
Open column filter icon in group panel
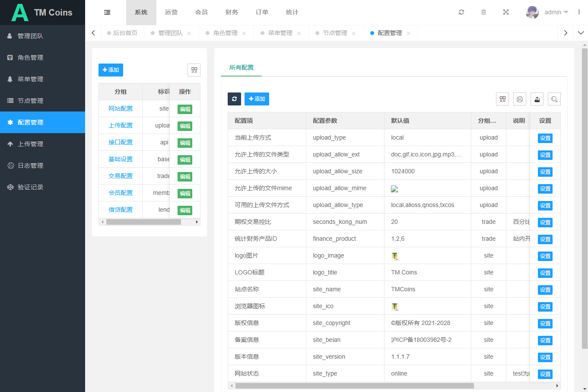pos(194,70)
